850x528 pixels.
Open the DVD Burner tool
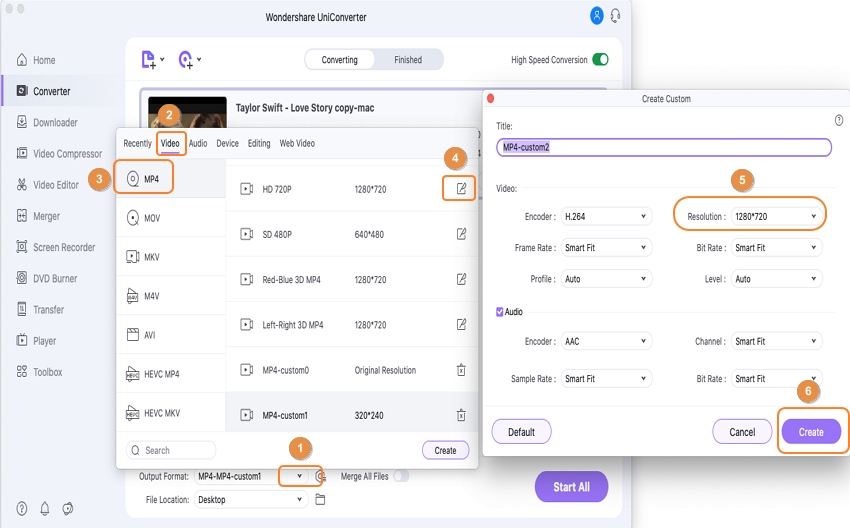pyautogui.click(x=47, y=279)
